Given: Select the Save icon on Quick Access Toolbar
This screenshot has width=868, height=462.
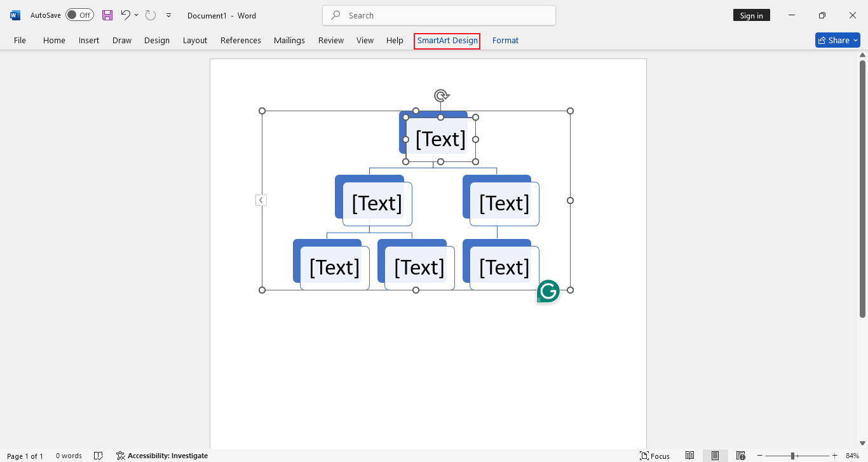Looking at the screenshot, I should 107,15.
